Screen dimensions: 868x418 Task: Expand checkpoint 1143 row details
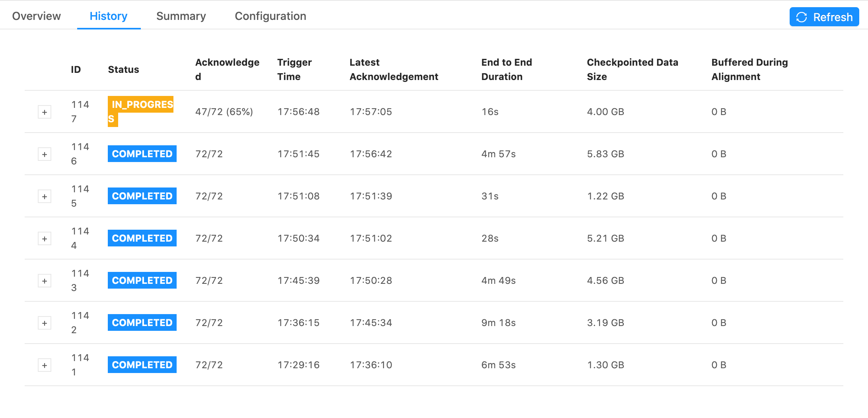tap(45, 281)
